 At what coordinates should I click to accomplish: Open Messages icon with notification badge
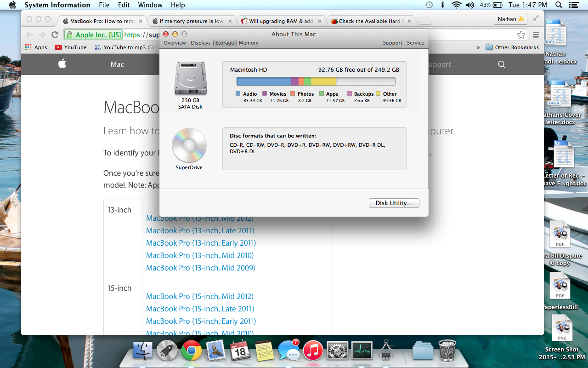click(x=288, y=351)
